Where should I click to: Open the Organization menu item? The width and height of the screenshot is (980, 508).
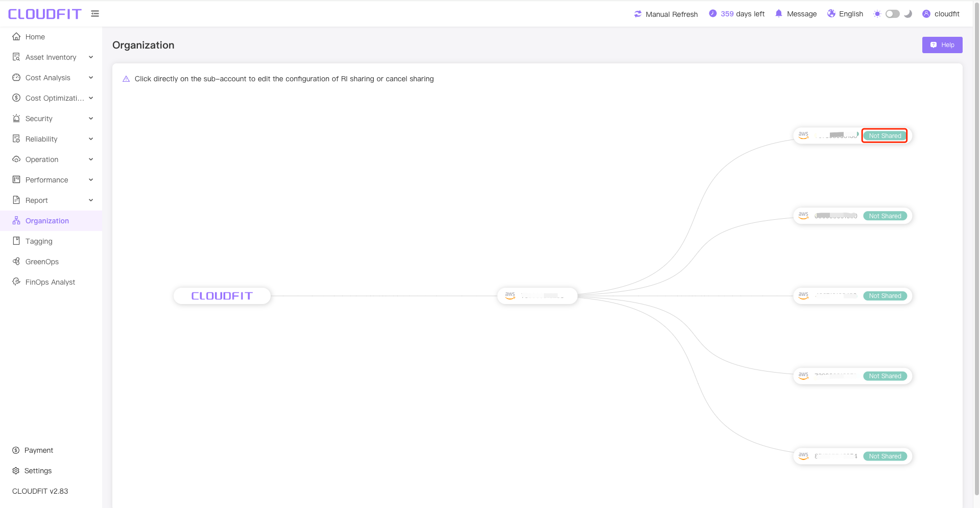(x=51, y=221)
